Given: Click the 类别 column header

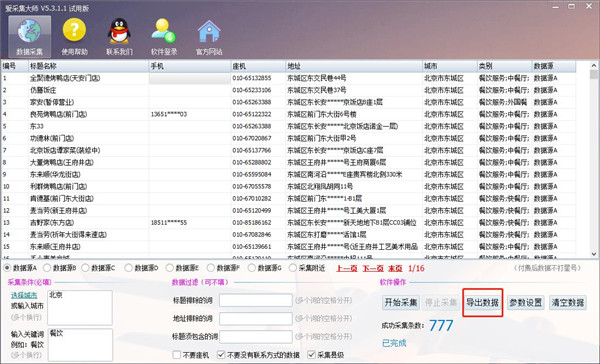Looking at the screenshot, I should click(x=504, y=66).
